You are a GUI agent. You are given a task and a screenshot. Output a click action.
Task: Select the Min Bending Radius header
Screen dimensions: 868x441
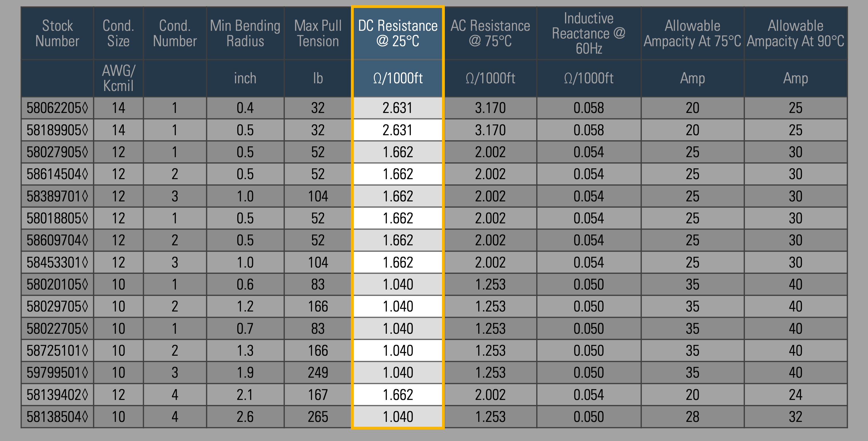[245, 33]
